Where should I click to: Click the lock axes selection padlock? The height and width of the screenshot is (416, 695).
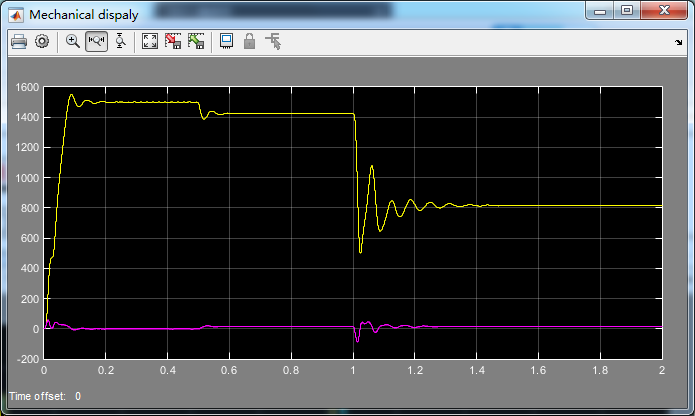click(250, 42)
